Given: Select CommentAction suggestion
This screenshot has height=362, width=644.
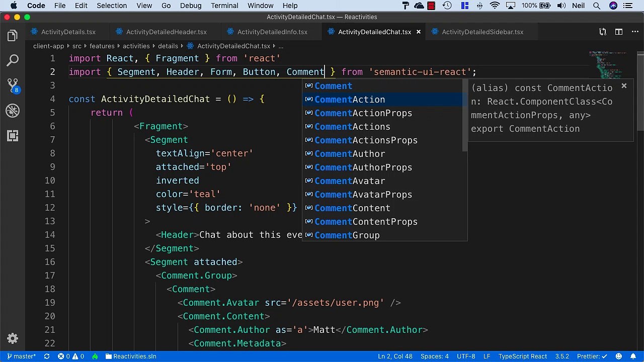Looking at the screenshot, I should tap(382, 100).
